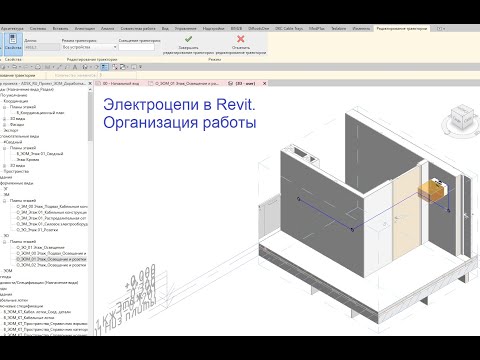Select 'В_ЭОМ_КТ_Кабельные лотки' schedule

pos(29,318)
